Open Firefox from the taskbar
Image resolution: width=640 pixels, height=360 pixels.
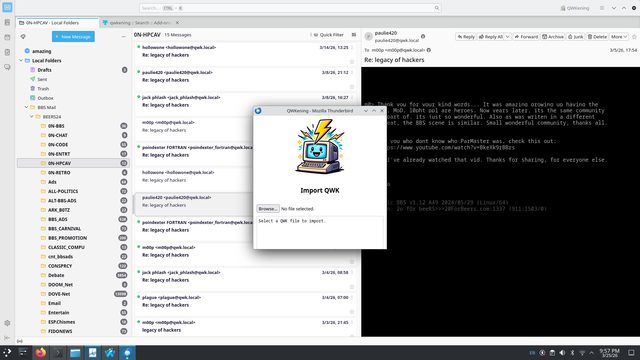click(x=40, y=353)
